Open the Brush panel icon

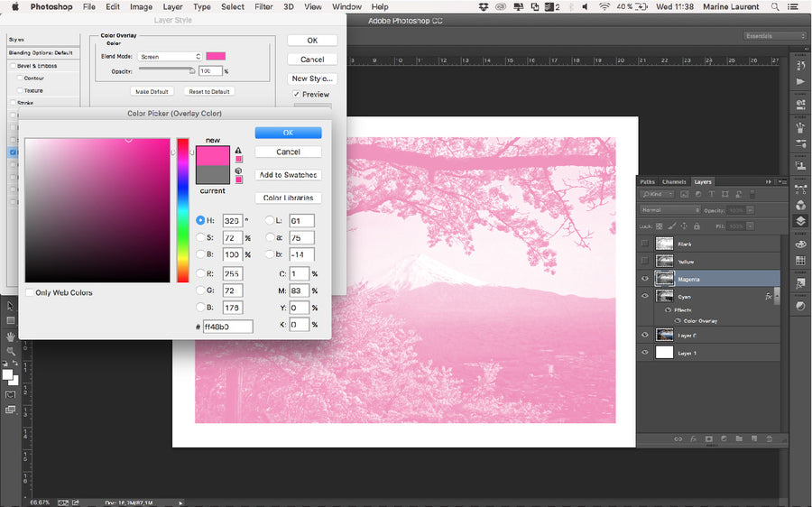pos(800,127)
